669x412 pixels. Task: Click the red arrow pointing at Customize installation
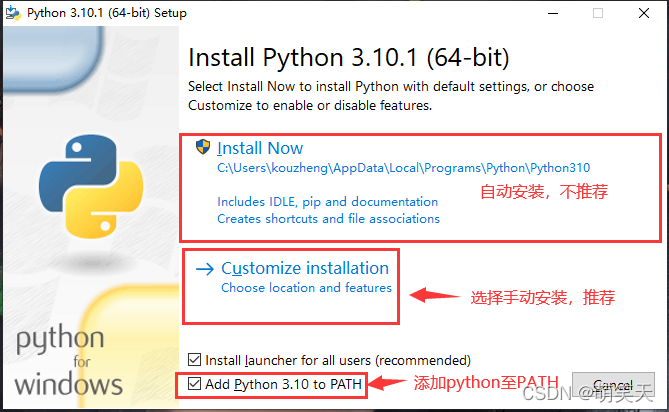coord(432,296)
